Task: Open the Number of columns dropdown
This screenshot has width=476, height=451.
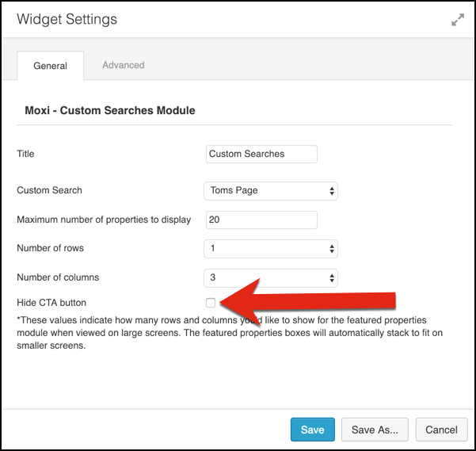Action: 271,278
